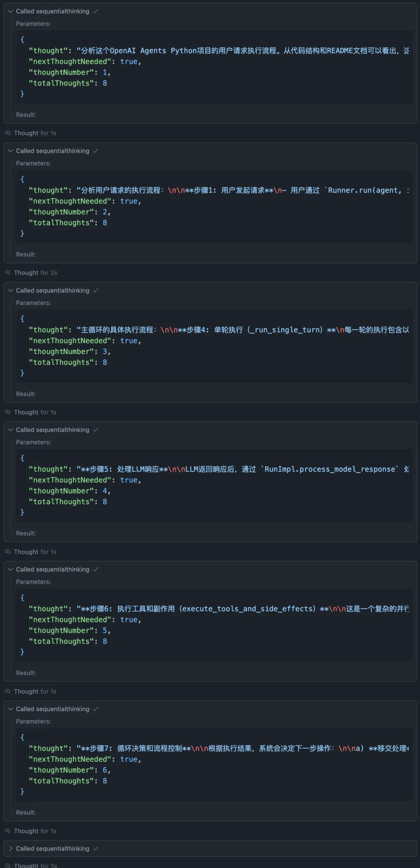Click the brain icon after thoughtNumber 3 block
420x868 pixels.
point(8,412)
